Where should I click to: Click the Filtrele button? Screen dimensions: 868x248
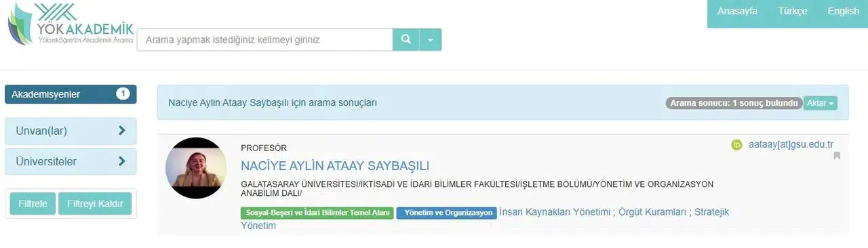(32, 204)
